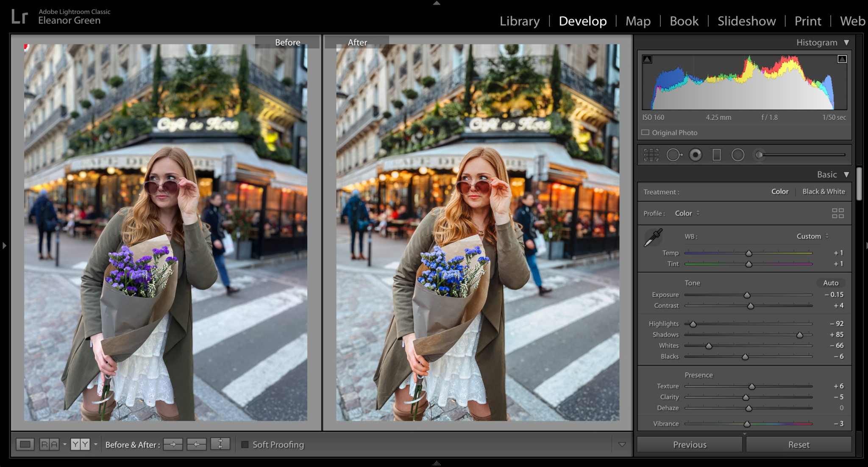This screenshot has height=467, width=868.
Task: Switch Treatment to Black & White
Action: click(x=824, y=191)
